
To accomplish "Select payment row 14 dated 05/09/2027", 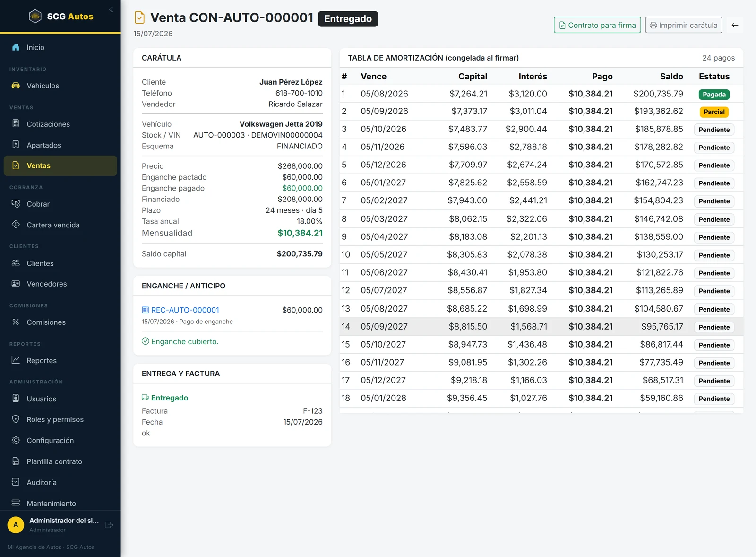I will (541, 327).
